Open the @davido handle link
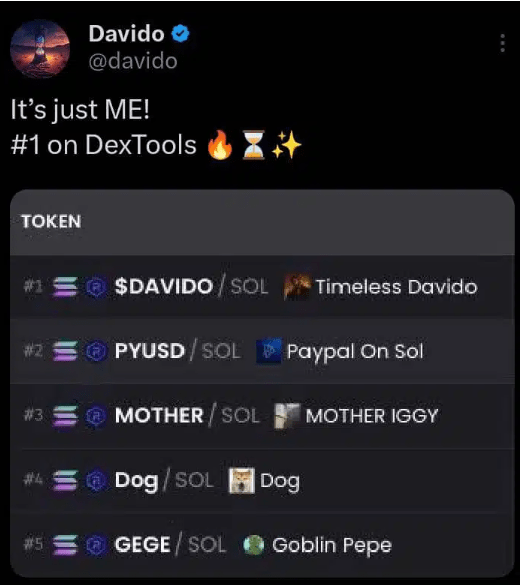 133,61
